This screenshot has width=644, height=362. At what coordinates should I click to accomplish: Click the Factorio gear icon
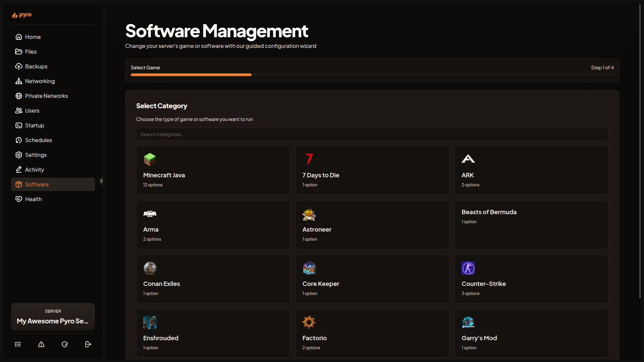[x=309, y=322]
